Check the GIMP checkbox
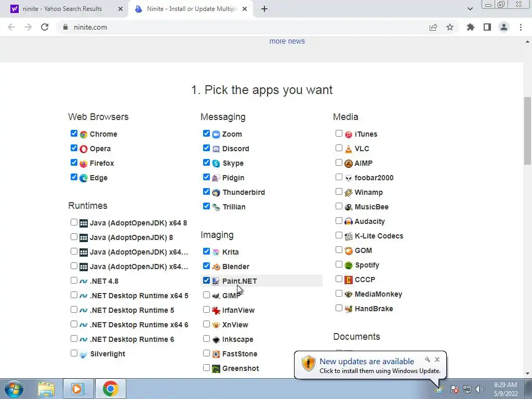Screen dimensions: 532x399 206,295
